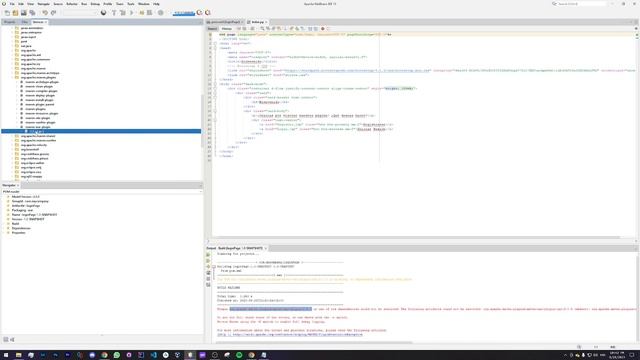Select Packaging: war row in Navigator
The image size is (640, 360).
(22, 210)
